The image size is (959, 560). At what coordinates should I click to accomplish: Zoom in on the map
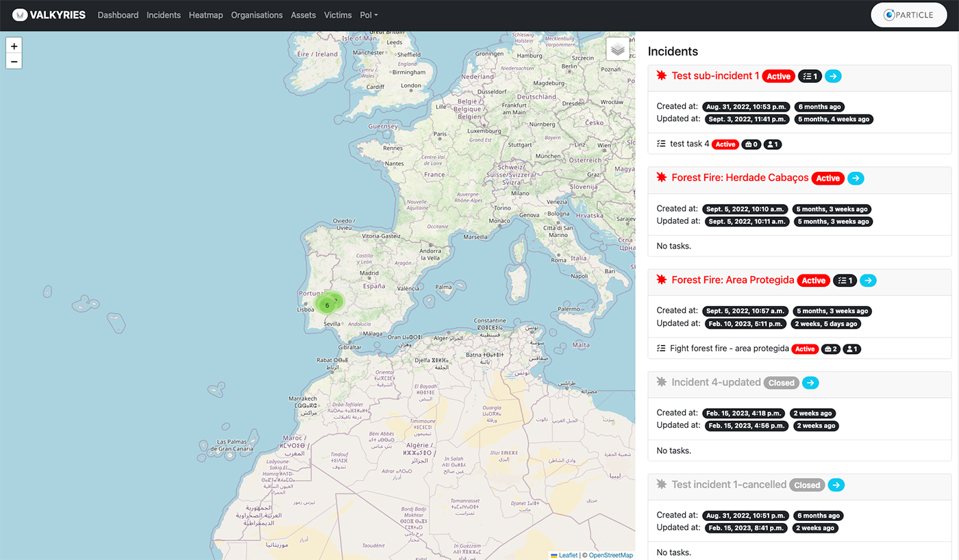[x=14, y=46]
